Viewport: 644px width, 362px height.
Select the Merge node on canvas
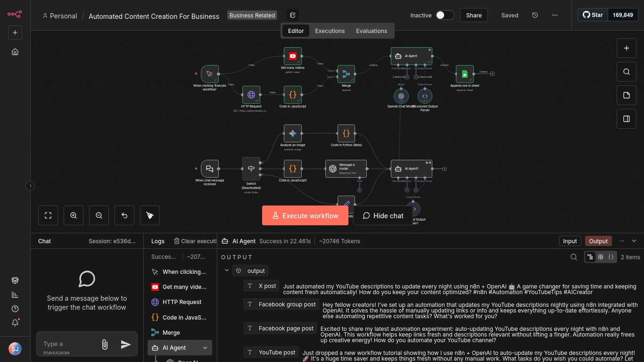point(346,74)
